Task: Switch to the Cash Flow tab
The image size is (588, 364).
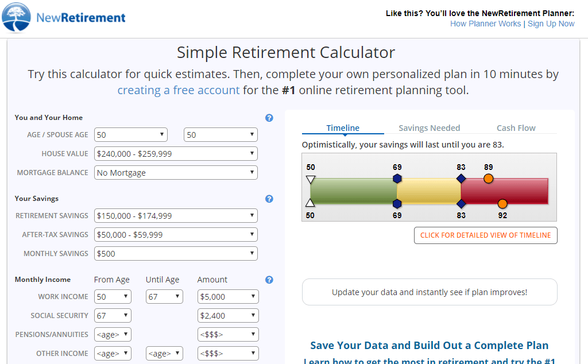Action: [515, 128]
